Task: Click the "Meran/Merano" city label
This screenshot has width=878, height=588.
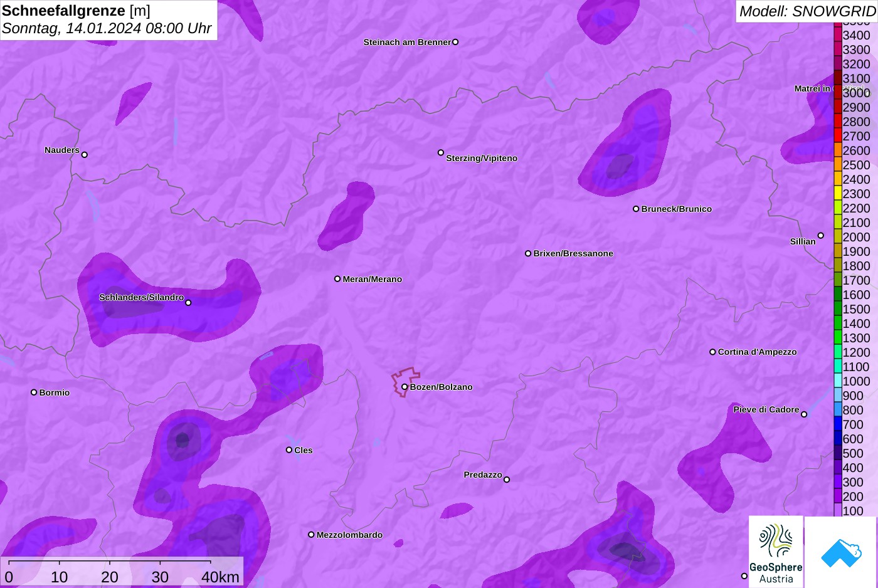Action: [x=373, y=279]
